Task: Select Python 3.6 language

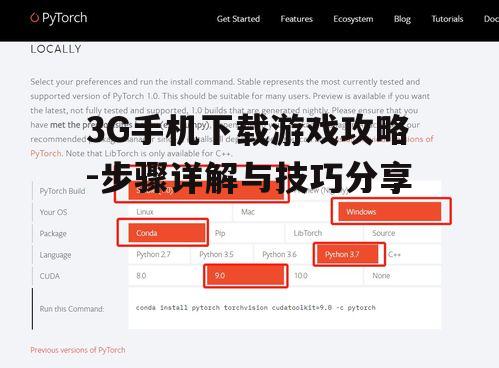Action: click(x=284, y=254)
